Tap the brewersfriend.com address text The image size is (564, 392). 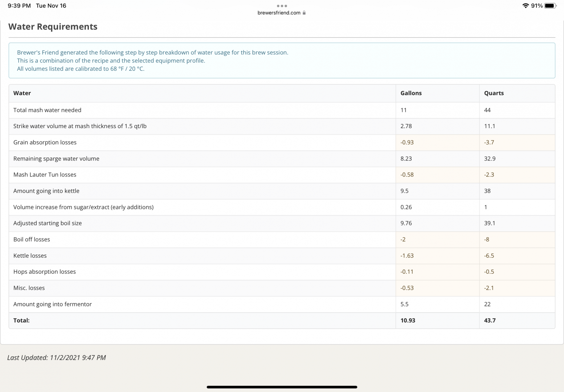pyautogui.click(x=279, y=13)
